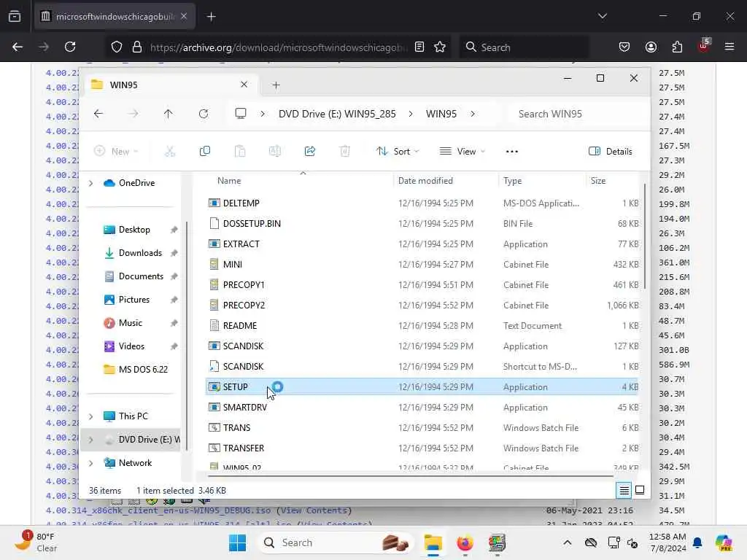Click DVD Drive (E:) WIN95_285 breadcrumb
Viewport: 747px width, 560px height.
click(337, 114)
